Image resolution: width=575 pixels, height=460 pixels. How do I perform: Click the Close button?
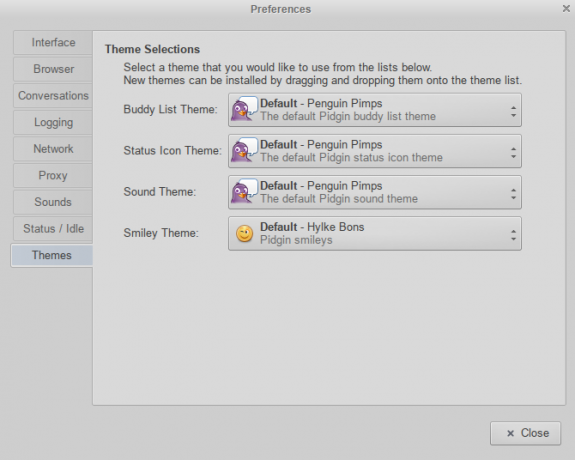click(x=525, y=433)
